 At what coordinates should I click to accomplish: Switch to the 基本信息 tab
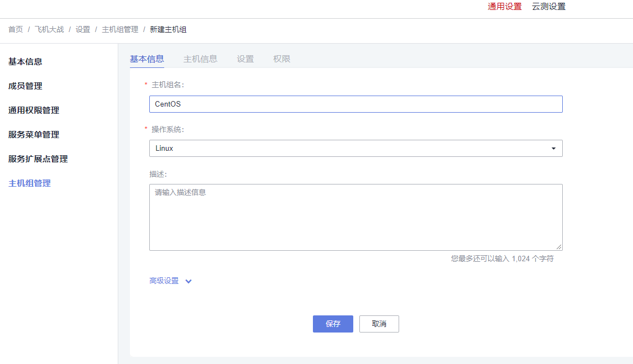point(147,59)
